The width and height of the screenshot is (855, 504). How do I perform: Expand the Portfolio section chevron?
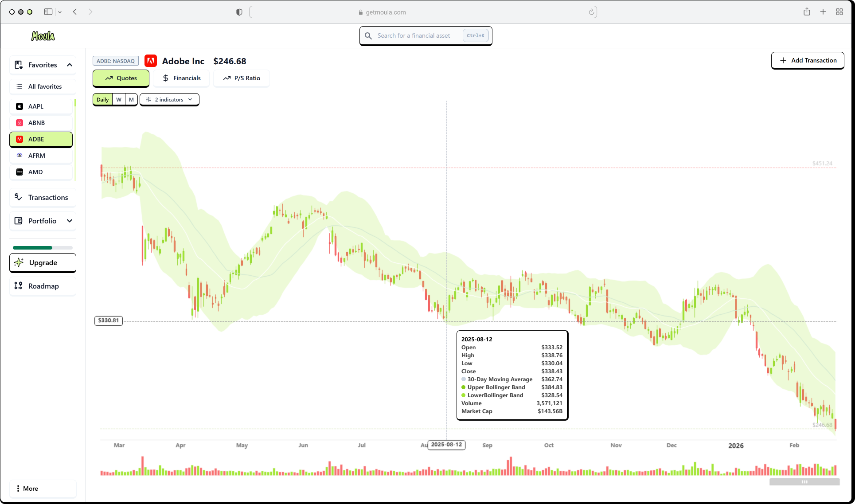tap(70, 221)
